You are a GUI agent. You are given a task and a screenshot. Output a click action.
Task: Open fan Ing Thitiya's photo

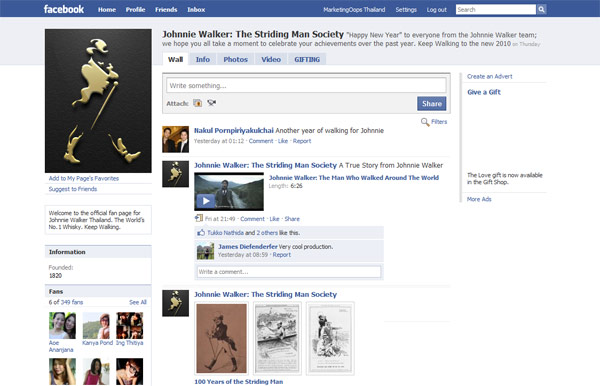(x=130, y=326)
